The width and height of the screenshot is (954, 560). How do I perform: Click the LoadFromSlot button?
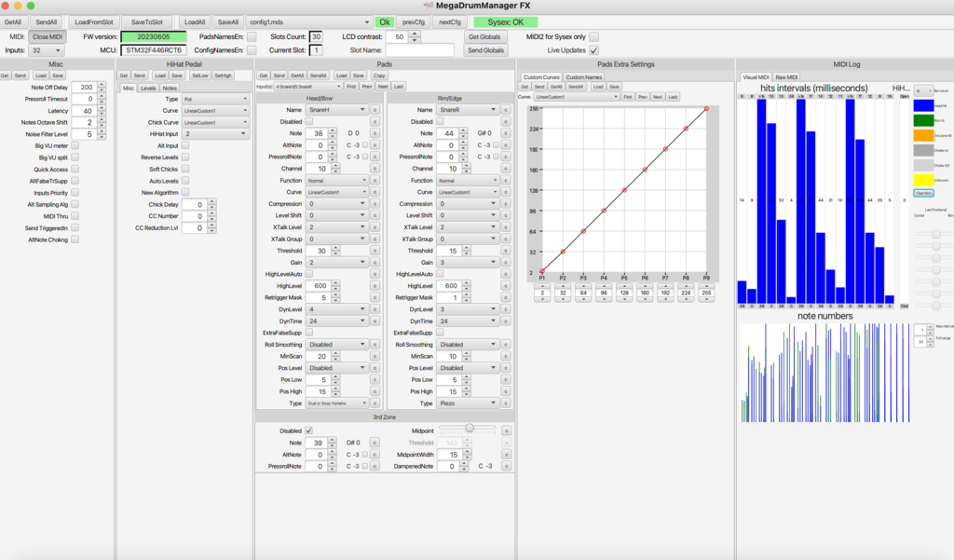pyautogui.click(x=94, y=22)
